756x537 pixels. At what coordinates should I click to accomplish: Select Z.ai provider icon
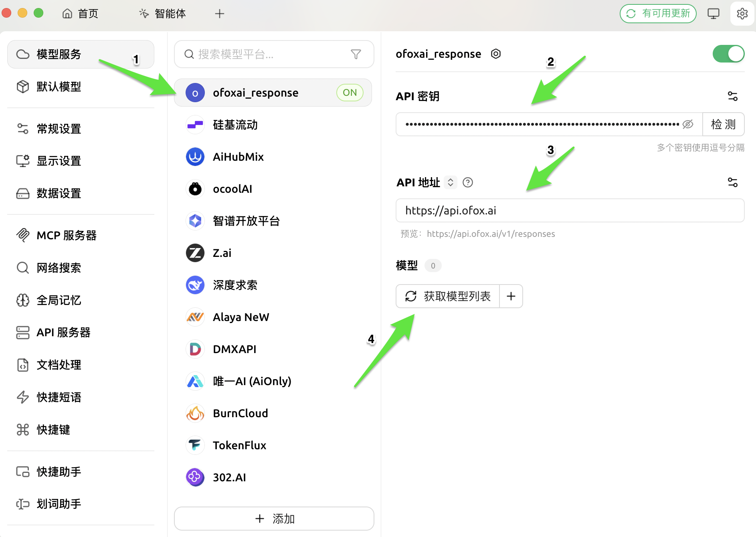(x=195, y=253)
